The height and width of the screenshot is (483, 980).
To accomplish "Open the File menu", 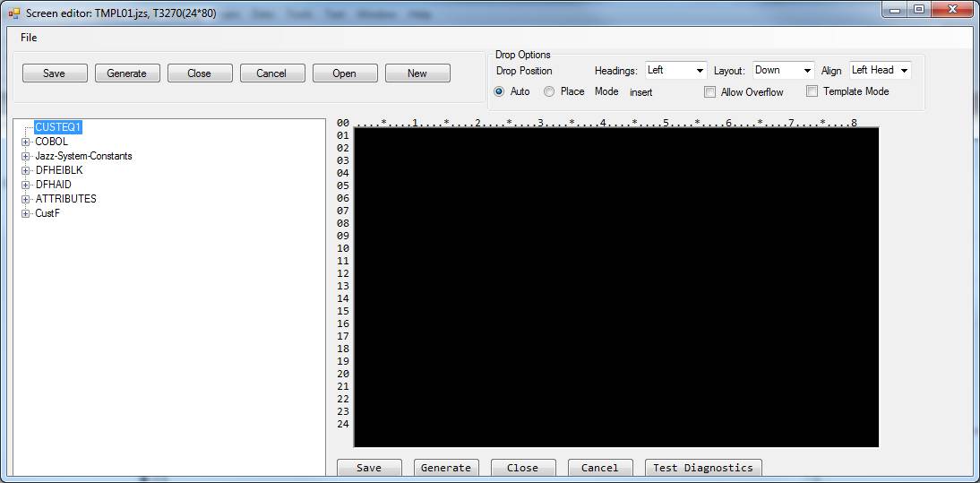I will 28,38.
